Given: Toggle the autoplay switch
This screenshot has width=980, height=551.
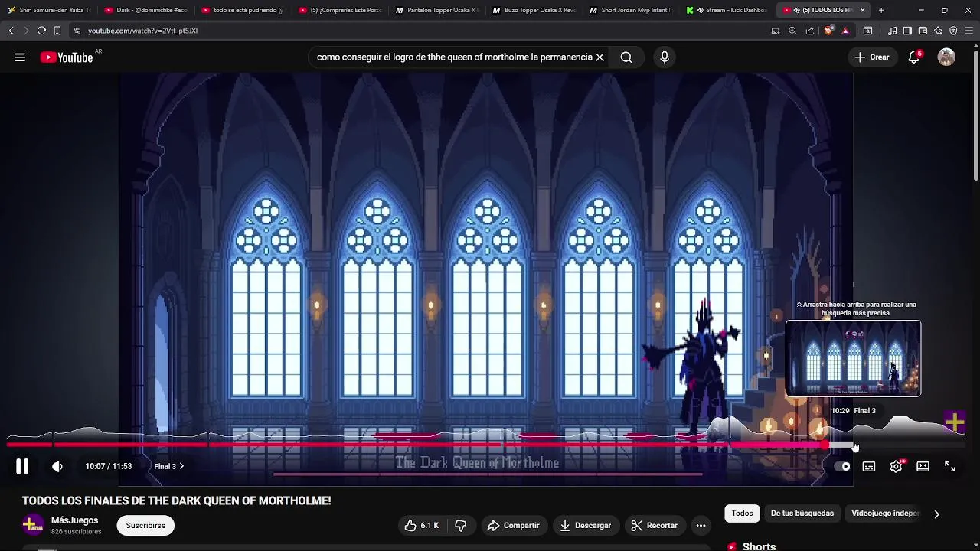Looking at the screenshot, I should click(x=842, y=466).
